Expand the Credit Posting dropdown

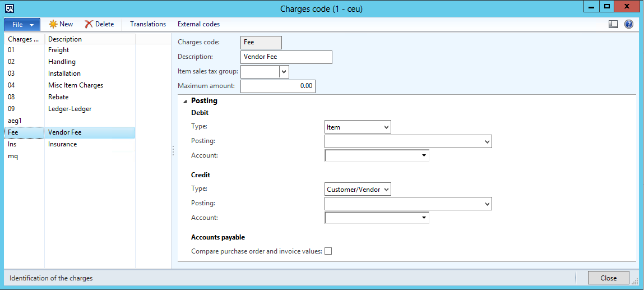click(x=487, y=204)
